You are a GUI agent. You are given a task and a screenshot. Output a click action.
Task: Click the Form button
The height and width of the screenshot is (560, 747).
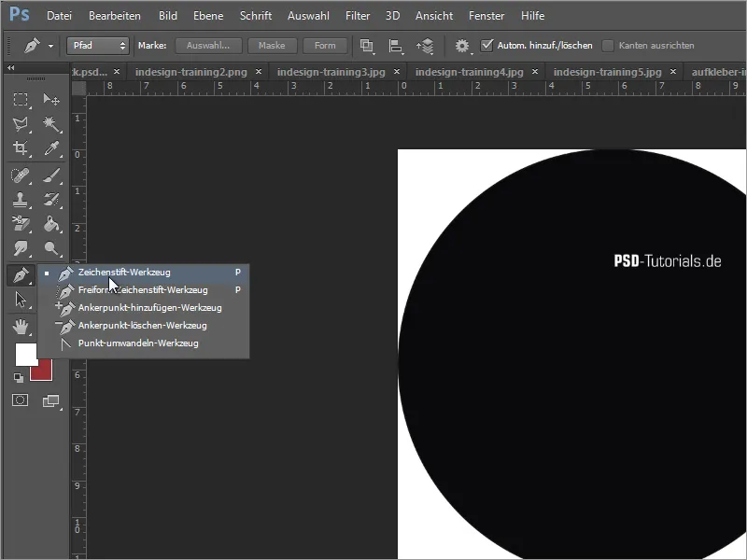pos(325,46)
